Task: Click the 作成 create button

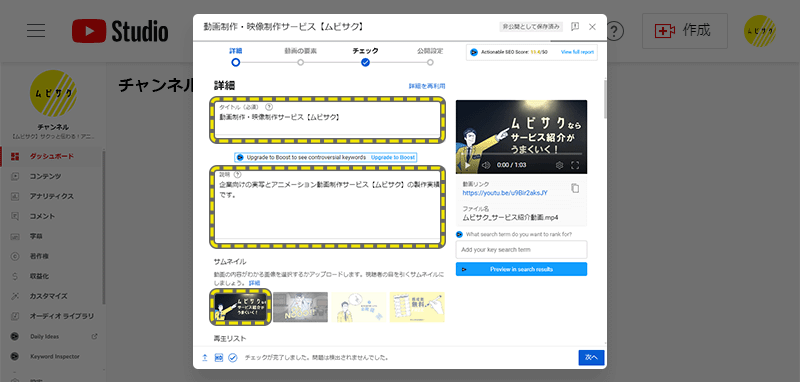Action: click(x=685, y=31)
